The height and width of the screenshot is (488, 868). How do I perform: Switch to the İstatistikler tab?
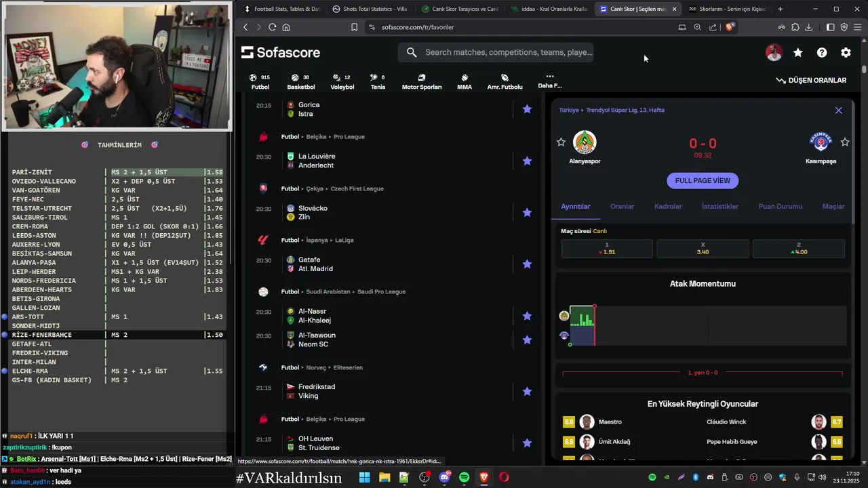point(720,206)
